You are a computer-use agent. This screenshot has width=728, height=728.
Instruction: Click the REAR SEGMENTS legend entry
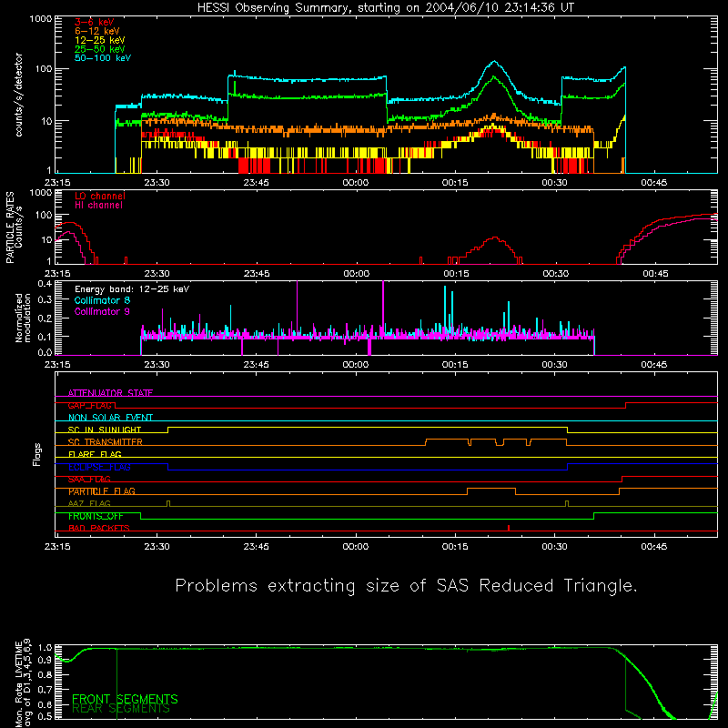[x=121, y=709]
